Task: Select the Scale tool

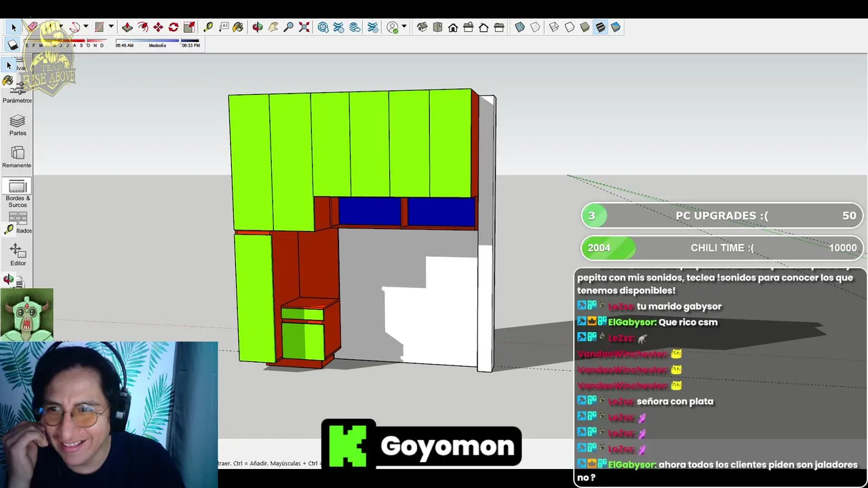Action: 189,27
